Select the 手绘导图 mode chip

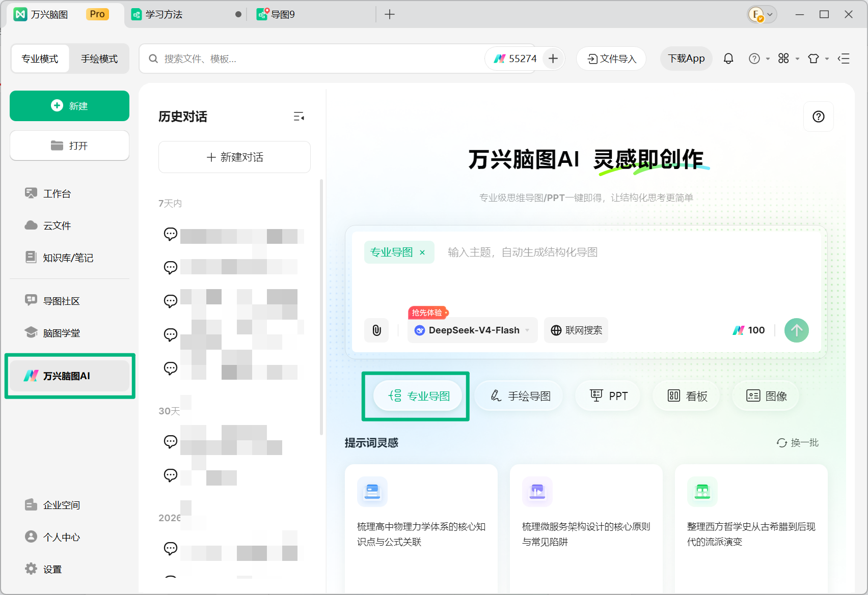click(x=519, y=396)
